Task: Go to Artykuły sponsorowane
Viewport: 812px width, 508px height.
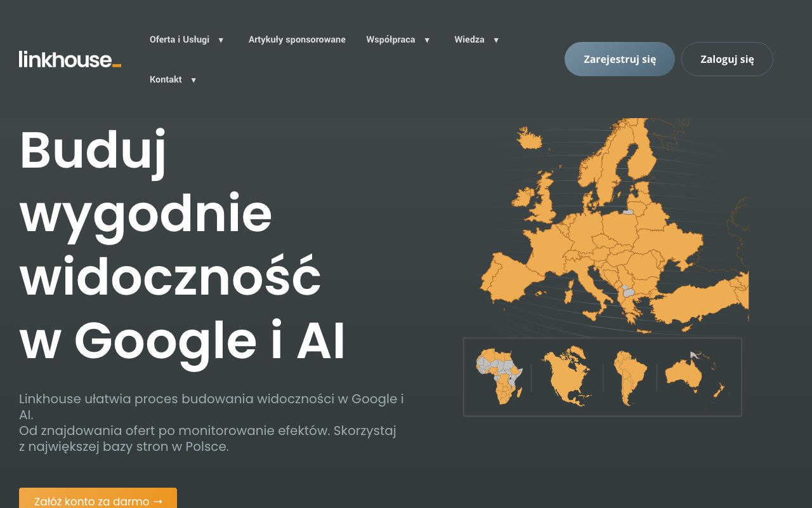Action: 297,39
